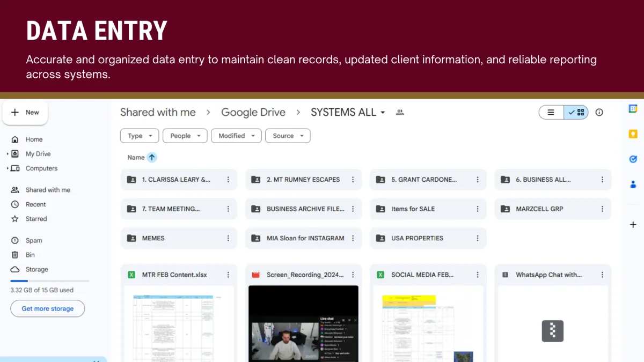Open folder 7. TEAM MEETING
Image resolution: width=644 pixels, height=362 pixels.
179,209
